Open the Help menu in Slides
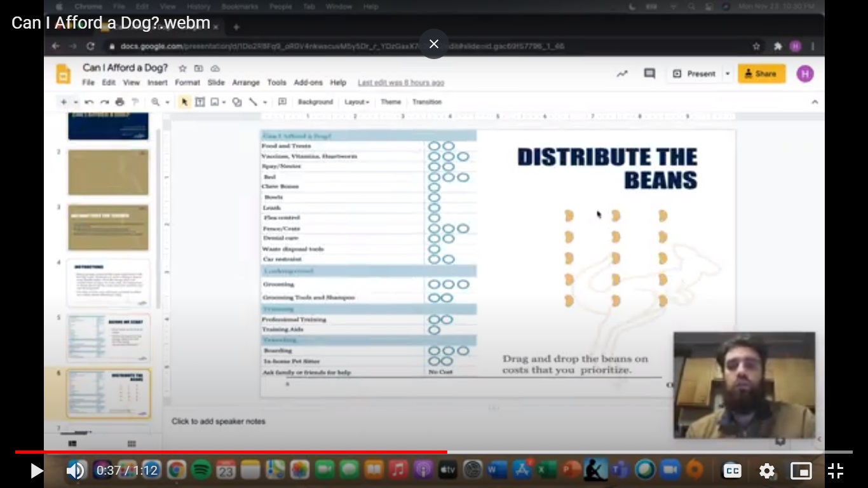 click(338, 83)
